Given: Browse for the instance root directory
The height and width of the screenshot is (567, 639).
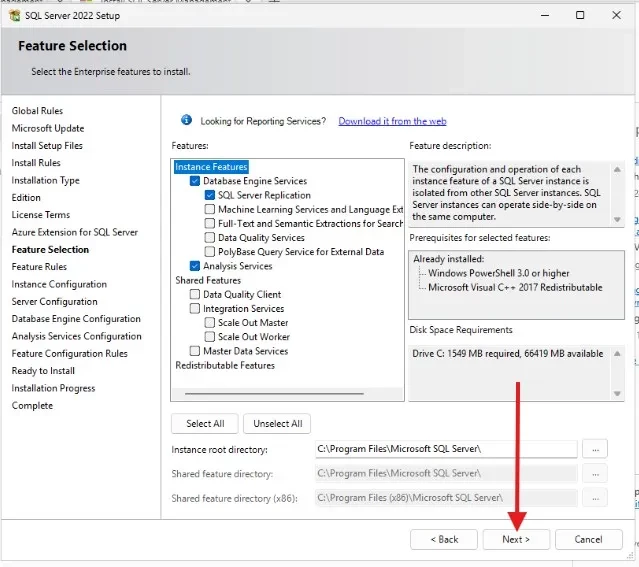Looking at the screenshot, I should pyautogui.click(x=595, y=449).
